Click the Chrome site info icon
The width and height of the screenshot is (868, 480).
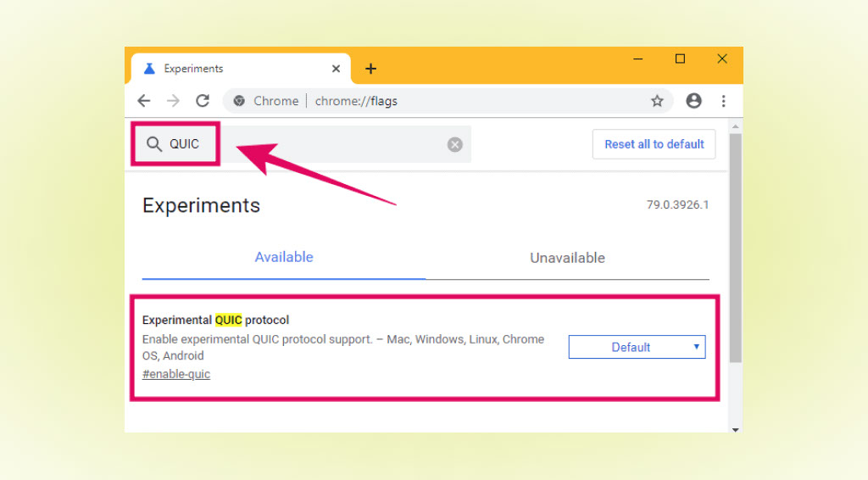point(239,101)
